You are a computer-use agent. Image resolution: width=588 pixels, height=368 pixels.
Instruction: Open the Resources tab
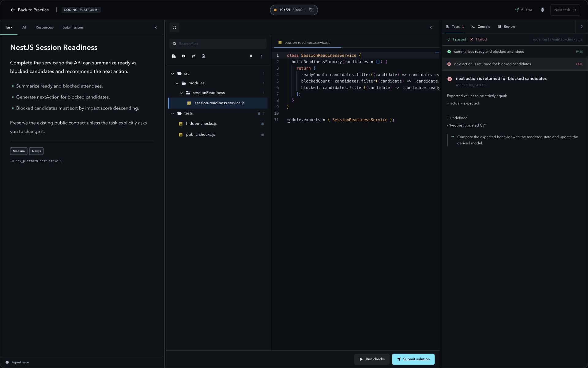click(44, 27)
